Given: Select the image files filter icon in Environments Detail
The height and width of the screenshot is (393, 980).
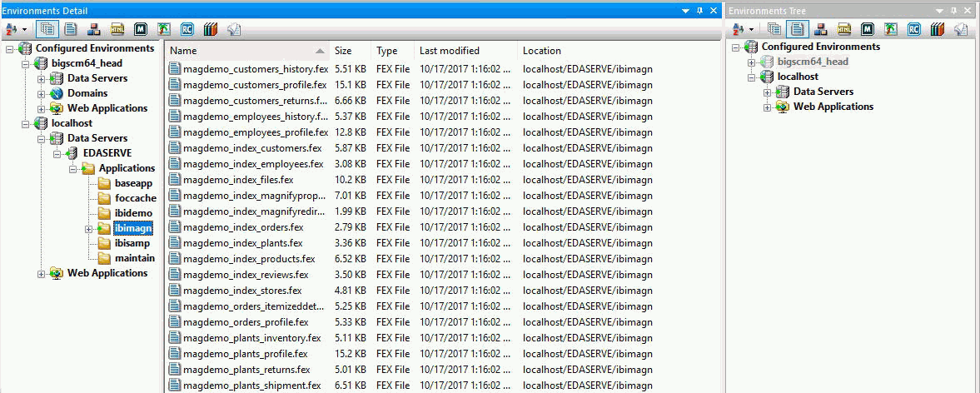Looking at the screenshot, I should pyautogui.click(x=164, y=29).
